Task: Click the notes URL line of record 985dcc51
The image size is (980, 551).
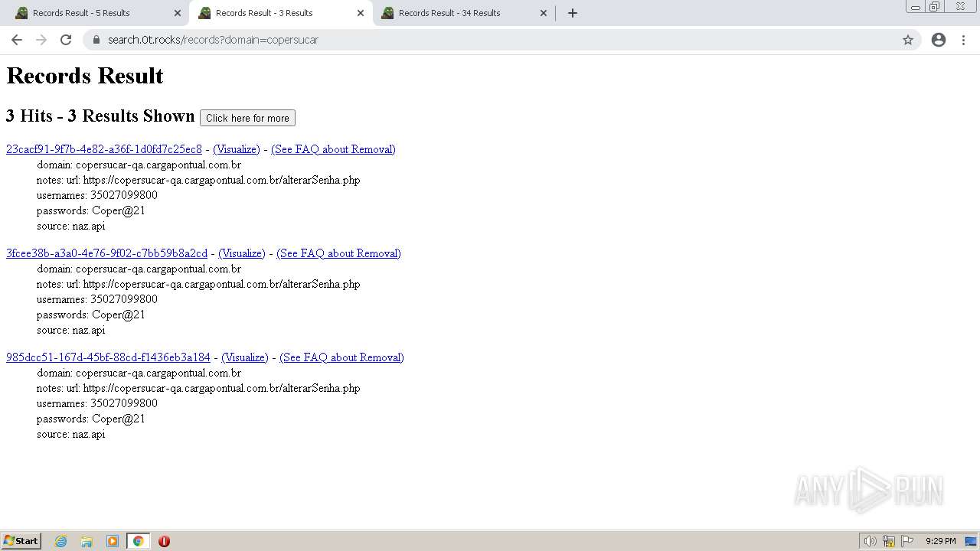Action: (x=198, y=388)
